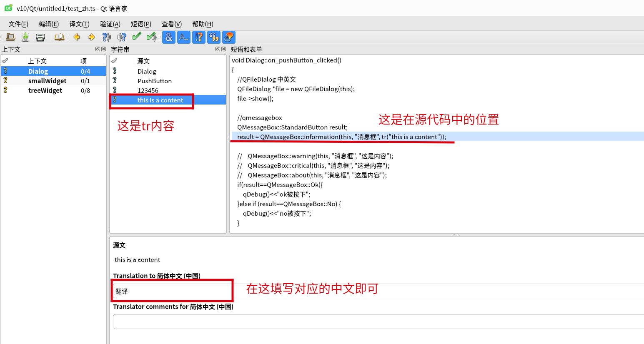Open the phrase book icon in toolbar
Screen dimensions: 644x344
[59, 37]
